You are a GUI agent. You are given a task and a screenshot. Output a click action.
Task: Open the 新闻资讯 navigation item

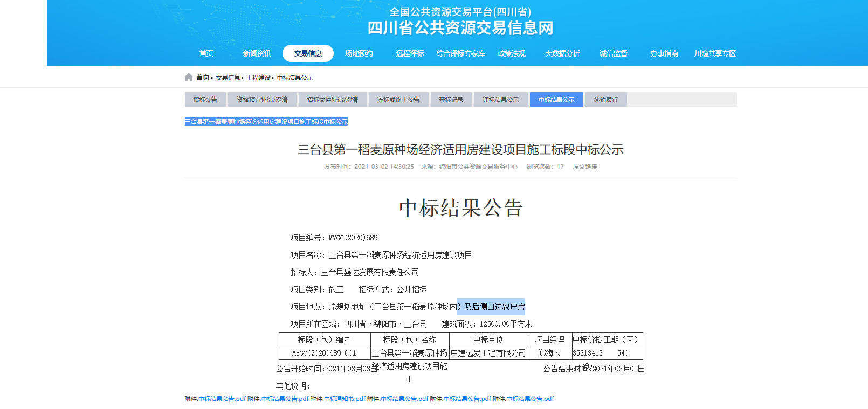coord(257,53)
